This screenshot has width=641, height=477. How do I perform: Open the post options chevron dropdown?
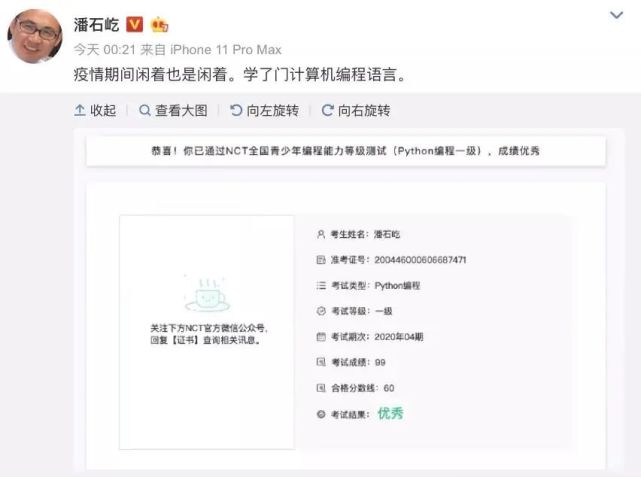pos(616,15)
